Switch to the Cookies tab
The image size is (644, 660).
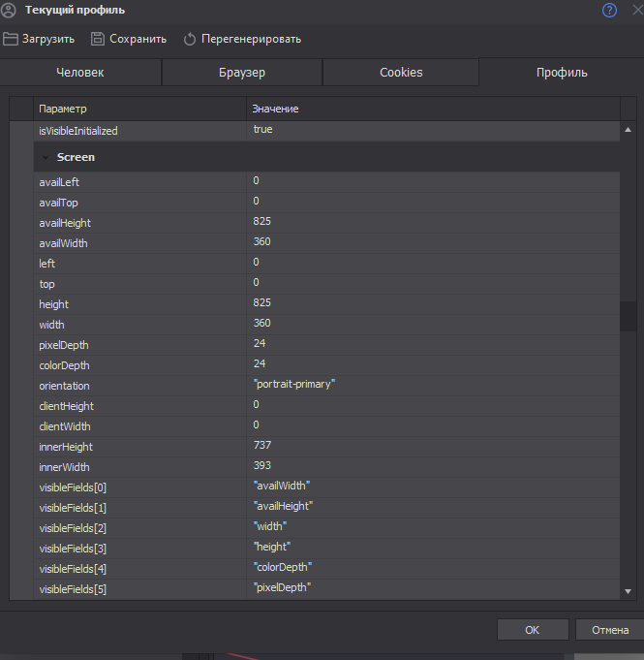click(401, 73)
